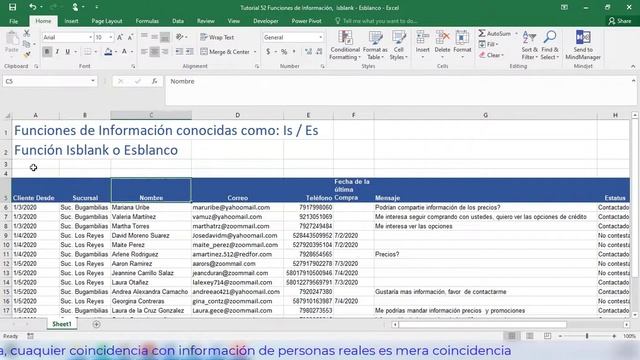Undo the last action
The image size is (640, 360).
point(33,7)
